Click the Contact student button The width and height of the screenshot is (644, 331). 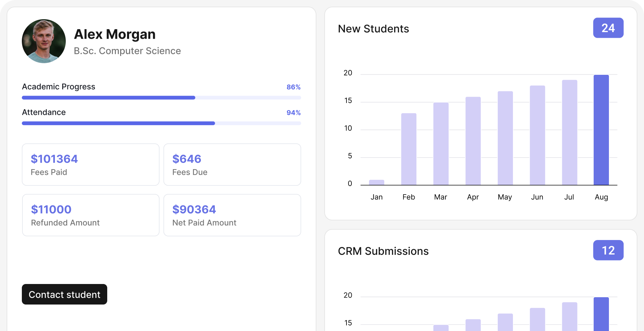65,294
